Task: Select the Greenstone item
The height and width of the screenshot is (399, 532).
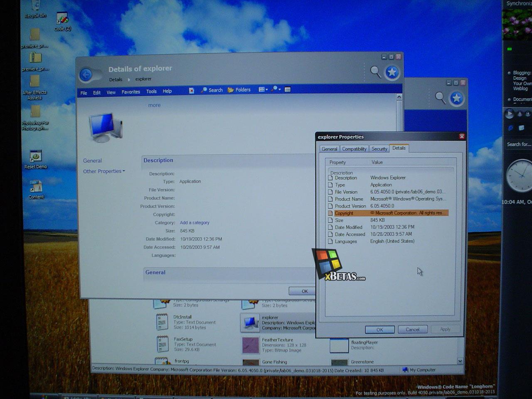Action: click(352, 362)
